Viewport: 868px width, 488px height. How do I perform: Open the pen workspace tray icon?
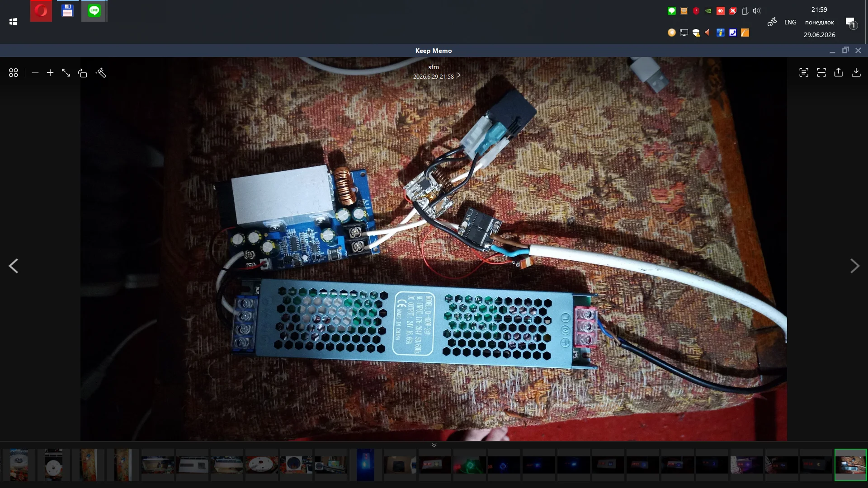coord(772,22)
